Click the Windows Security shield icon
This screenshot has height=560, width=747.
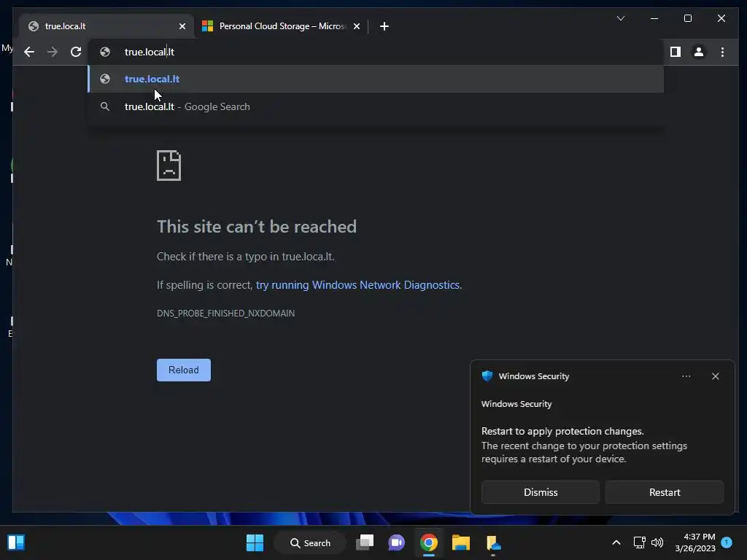(487, 376)
